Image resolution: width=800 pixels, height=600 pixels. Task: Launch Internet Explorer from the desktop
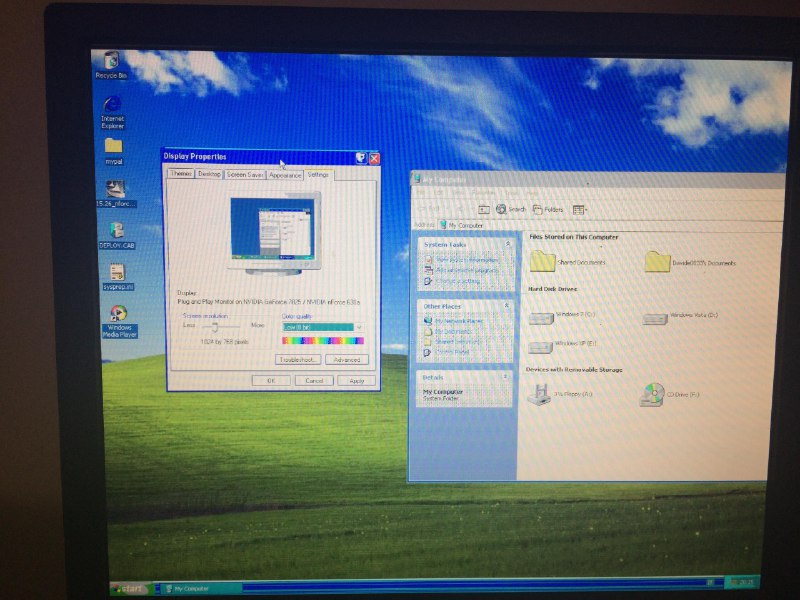click(x=112, y=113)
